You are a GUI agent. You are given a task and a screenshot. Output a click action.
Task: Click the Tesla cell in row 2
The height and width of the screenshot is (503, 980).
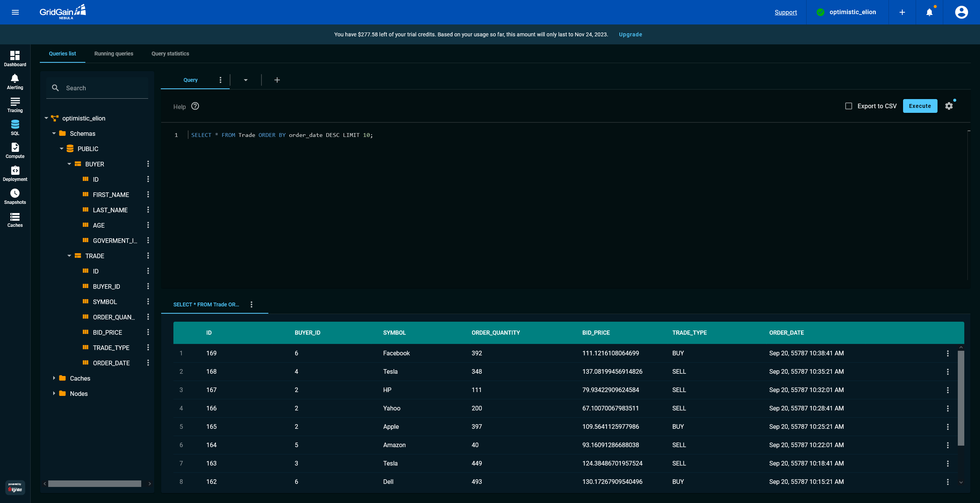click(x=390, y=371)
